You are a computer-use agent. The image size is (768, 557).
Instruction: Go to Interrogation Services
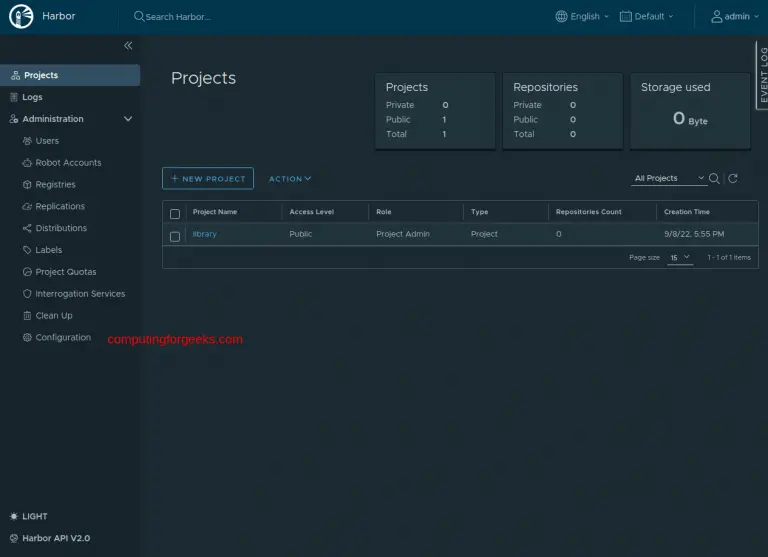(x=80, y=294)
